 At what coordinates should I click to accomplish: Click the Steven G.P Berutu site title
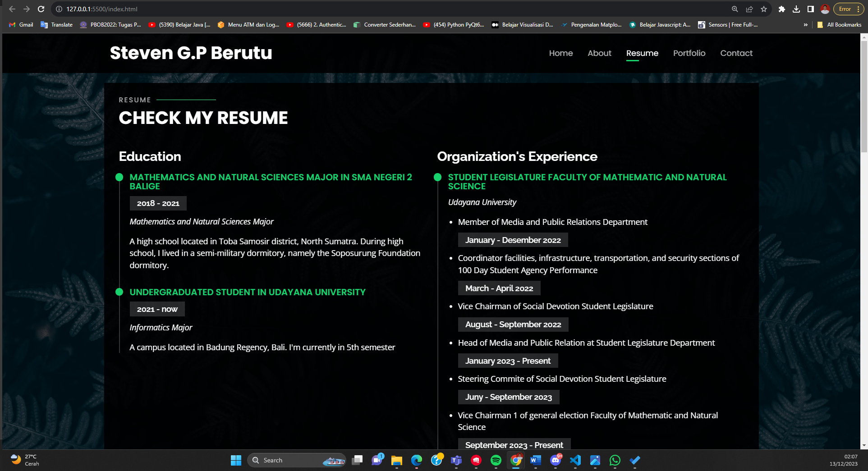pyautogui.click(x=191, y=53)
